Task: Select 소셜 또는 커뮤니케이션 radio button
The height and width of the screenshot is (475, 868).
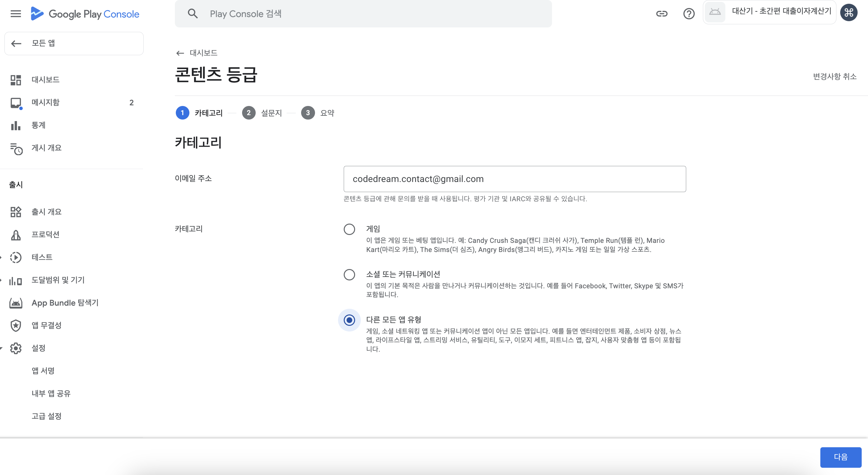Action: (349, 275)
